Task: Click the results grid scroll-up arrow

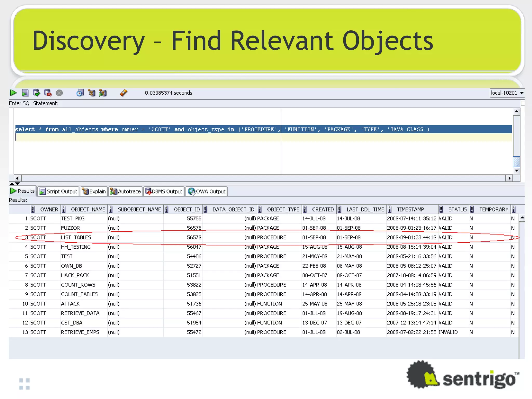Action: coord(522,218)
